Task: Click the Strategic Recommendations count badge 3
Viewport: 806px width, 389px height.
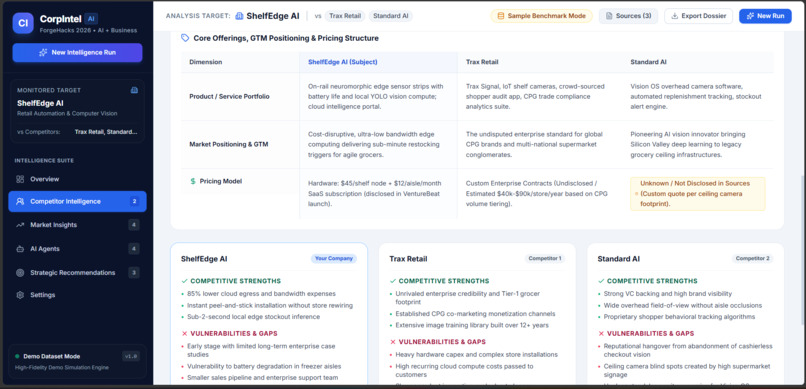Action: 134,272
